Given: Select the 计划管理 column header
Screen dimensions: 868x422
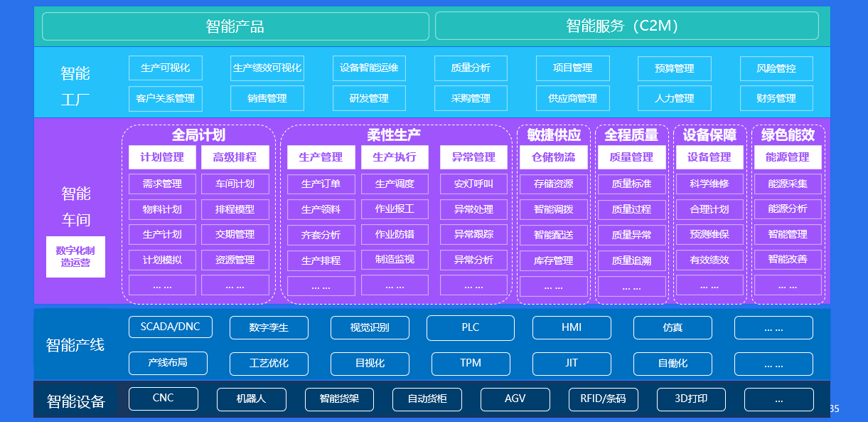Looking at the screenshot, I should click(162, 157).
